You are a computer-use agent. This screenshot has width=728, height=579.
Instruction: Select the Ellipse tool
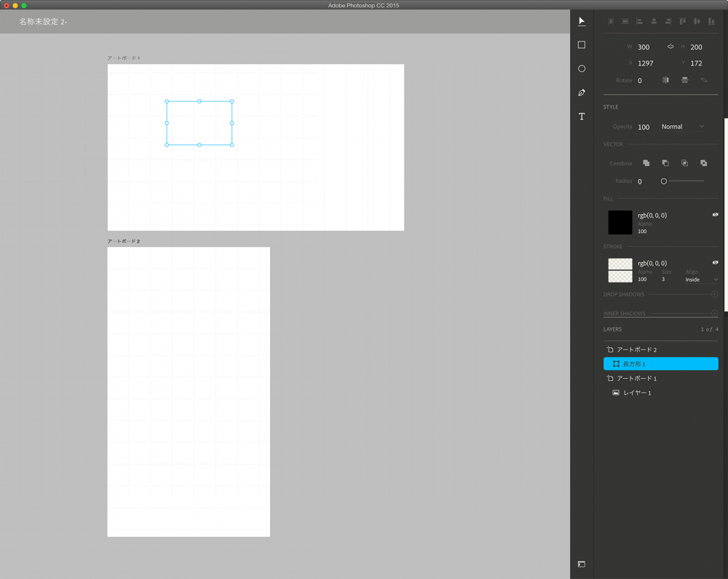(x=581, y=68)
